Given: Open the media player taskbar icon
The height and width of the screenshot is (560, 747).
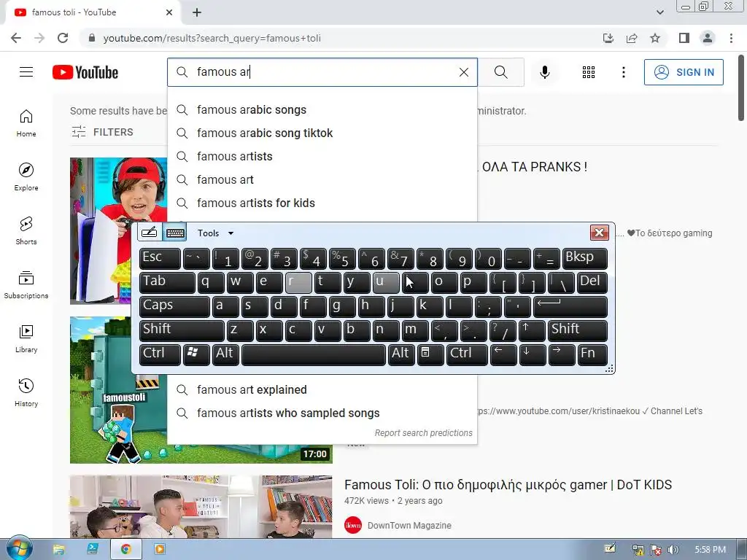Looking at the screenshot, I should tap(160, 549).
